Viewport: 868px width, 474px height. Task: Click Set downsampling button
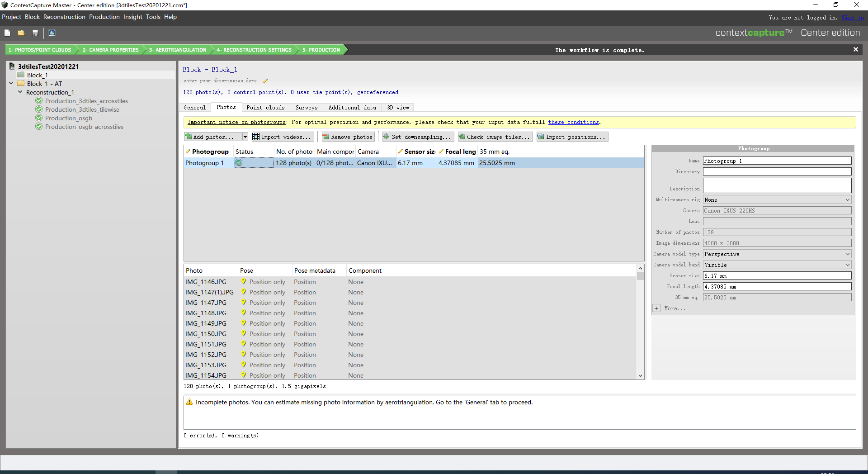click(x=417, y=137)
